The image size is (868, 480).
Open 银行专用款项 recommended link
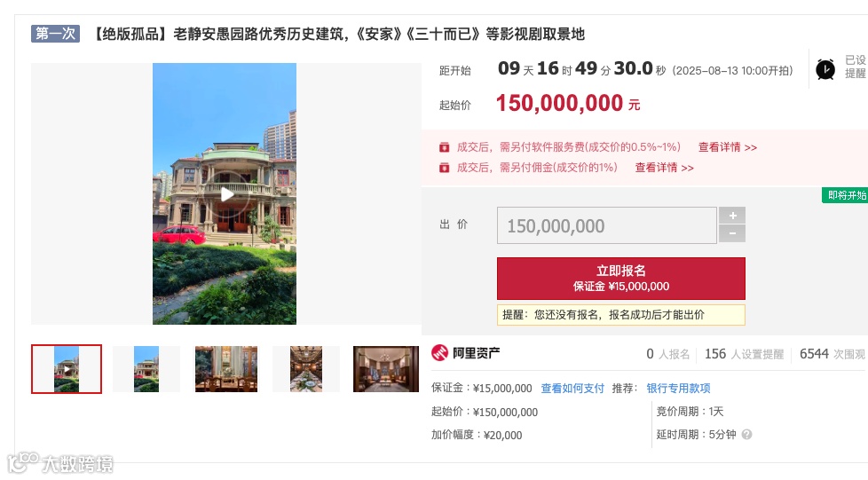[678, 388]
